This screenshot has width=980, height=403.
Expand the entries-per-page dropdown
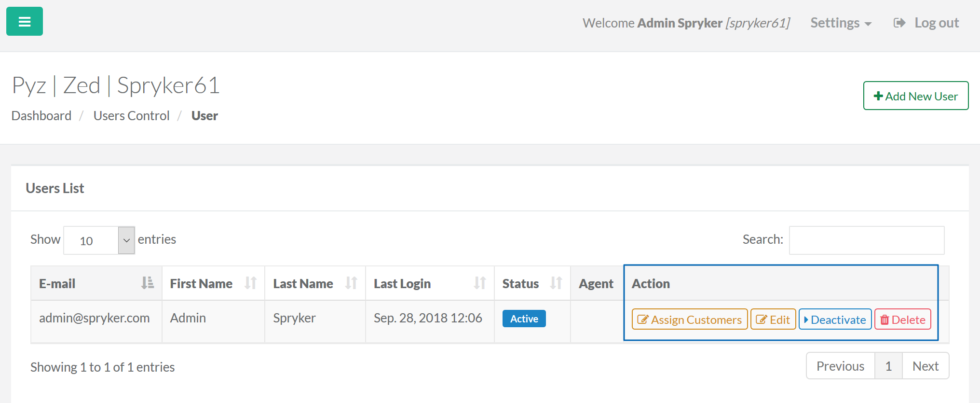coord(99,240)
